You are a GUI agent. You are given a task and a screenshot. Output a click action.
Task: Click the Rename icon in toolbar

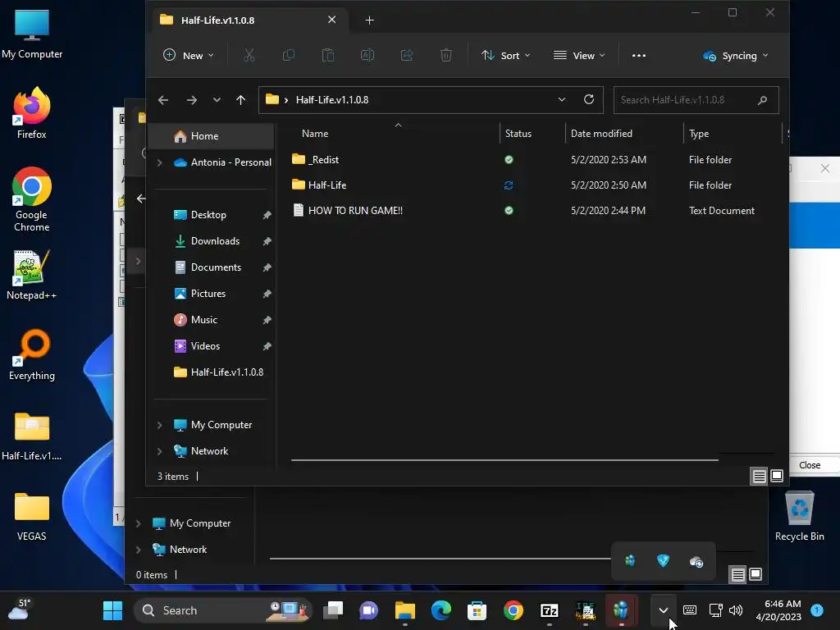coord(367,55)
